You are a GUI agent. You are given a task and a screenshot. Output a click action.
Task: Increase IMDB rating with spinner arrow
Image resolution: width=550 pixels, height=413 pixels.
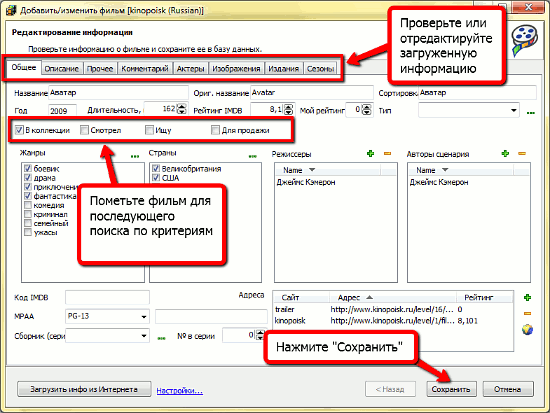pyautogui.click(x=288, y=107)
